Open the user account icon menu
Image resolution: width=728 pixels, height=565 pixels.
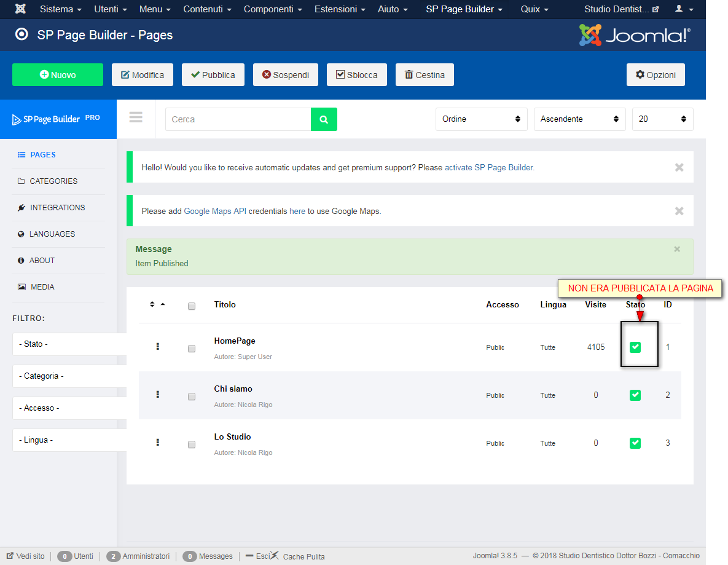[684, 9]
